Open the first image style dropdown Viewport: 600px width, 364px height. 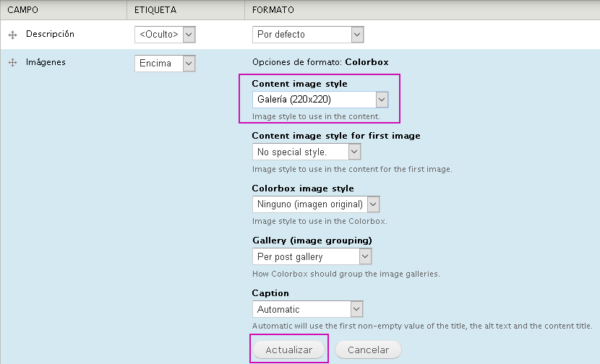click(307, 152)
